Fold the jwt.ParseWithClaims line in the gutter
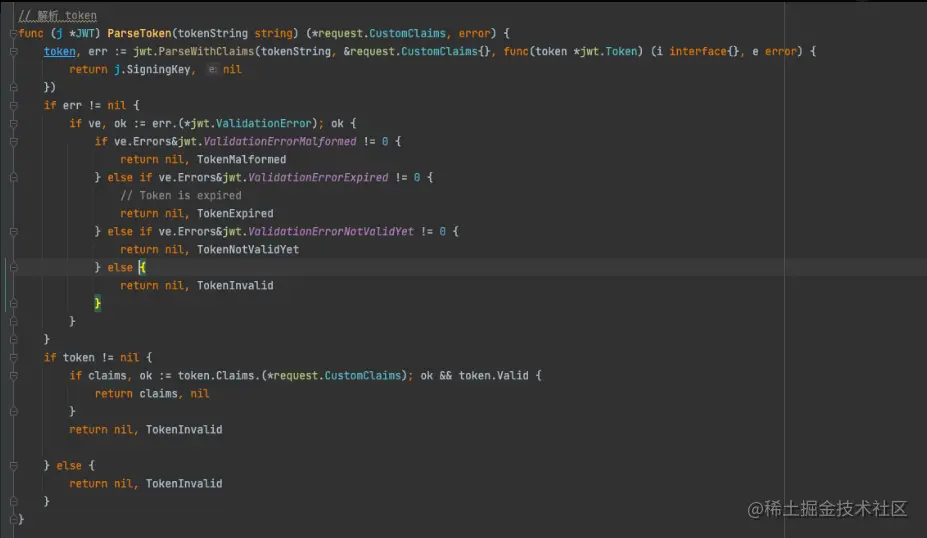Viewport: 927px width, 538px height. coord(13,51)
